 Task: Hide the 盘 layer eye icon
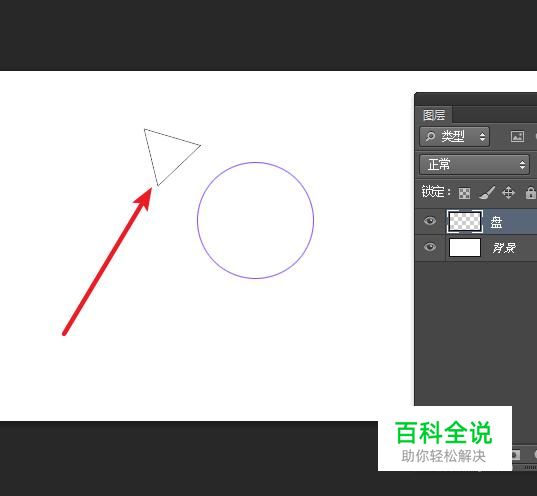[x=430, y=221]
